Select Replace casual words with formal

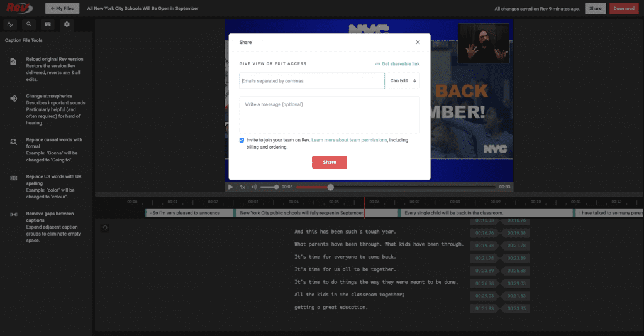(54, 143)
